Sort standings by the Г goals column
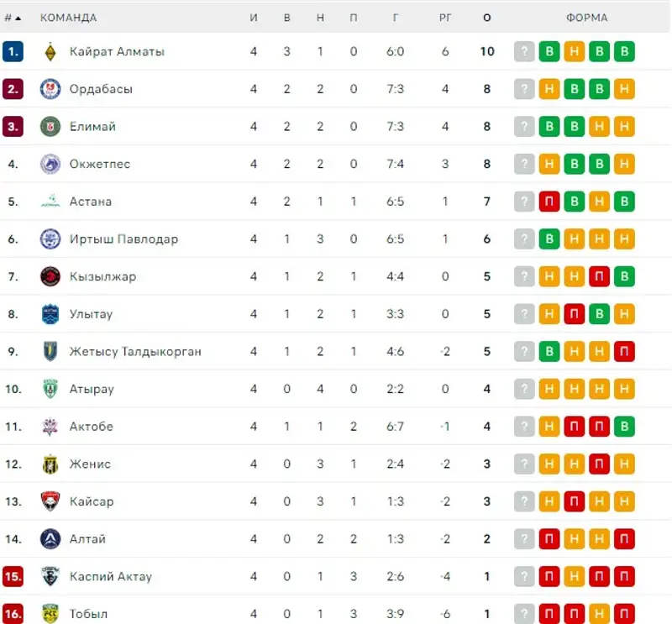Viewport: 672px width, 624px height. coord(395,18)
